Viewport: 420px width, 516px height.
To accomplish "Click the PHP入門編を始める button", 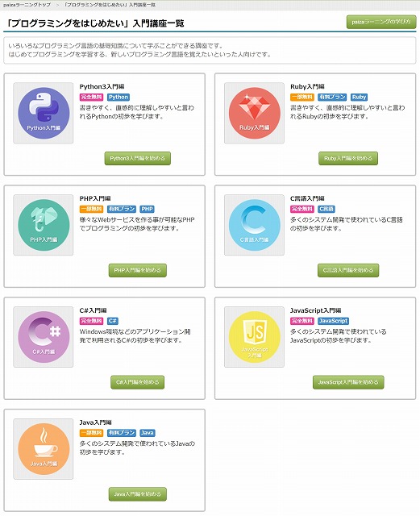I will (x=138, y=270).
